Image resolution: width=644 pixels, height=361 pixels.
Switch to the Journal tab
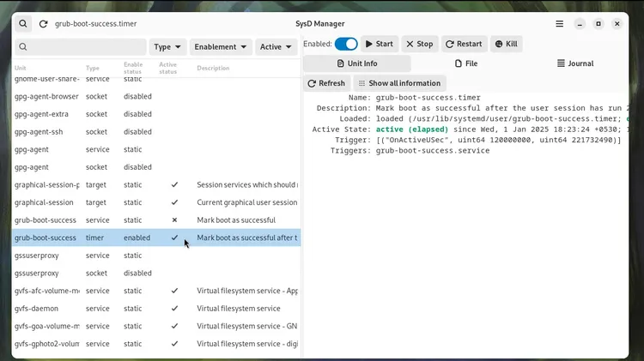click(x=575, y=63)
